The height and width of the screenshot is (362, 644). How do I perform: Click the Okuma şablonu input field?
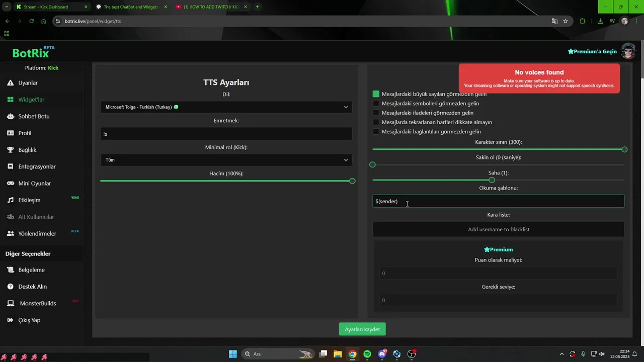tap(498, 201)
